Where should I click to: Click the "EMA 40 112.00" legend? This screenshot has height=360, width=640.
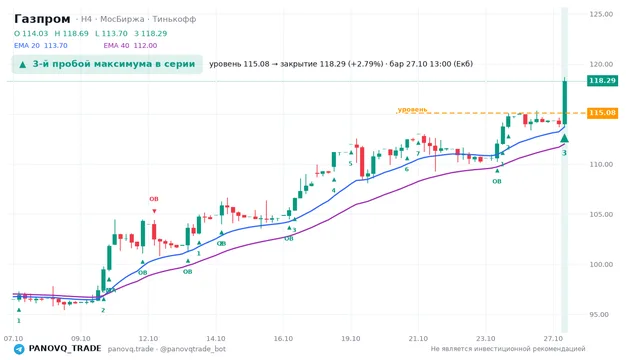[130, 45]
